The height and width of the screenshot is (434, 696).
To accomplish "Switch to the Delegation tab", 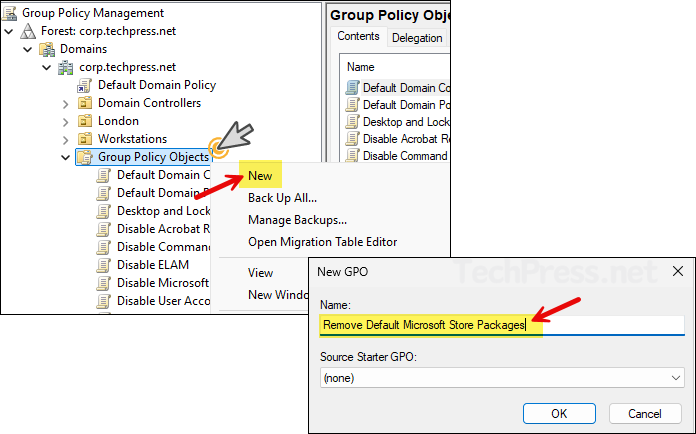I will coord(417,38).
